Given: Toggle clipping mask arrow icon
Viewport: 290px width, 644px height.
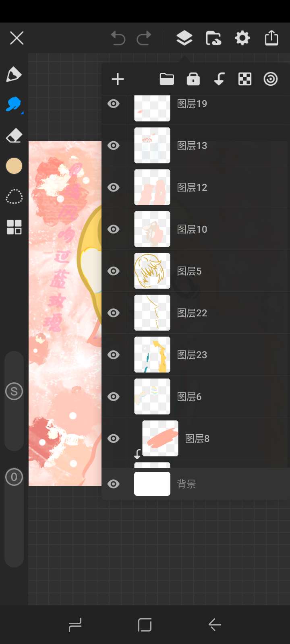Looking at the screenshot, I should click(219, 79).
